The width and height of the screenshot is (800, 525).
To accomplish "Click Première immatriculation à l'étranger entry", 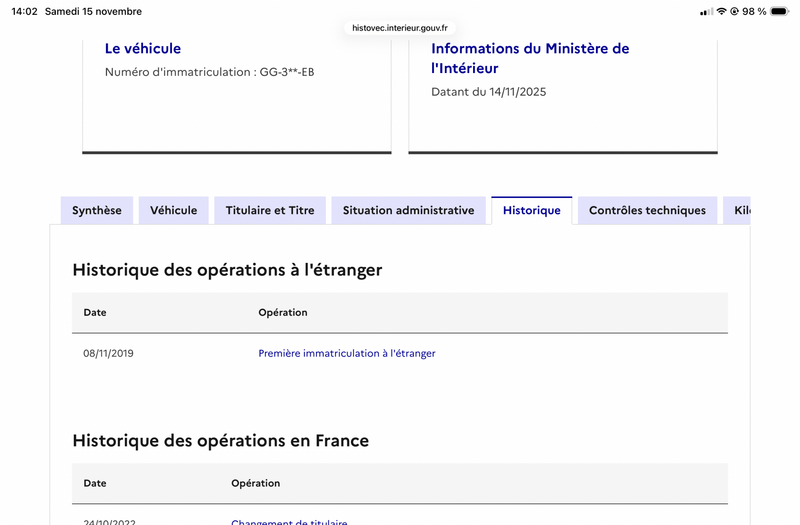I will (347, 353).
